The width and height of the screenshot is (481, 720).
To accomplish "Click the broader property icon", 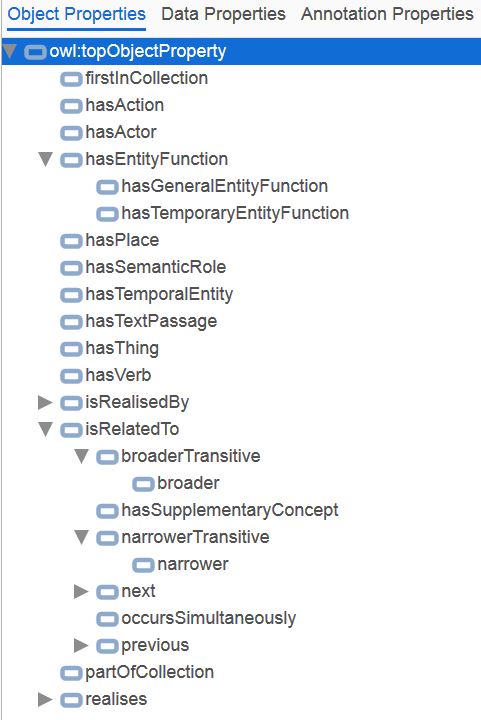I will pyautogui.click(x=143, y=484).
